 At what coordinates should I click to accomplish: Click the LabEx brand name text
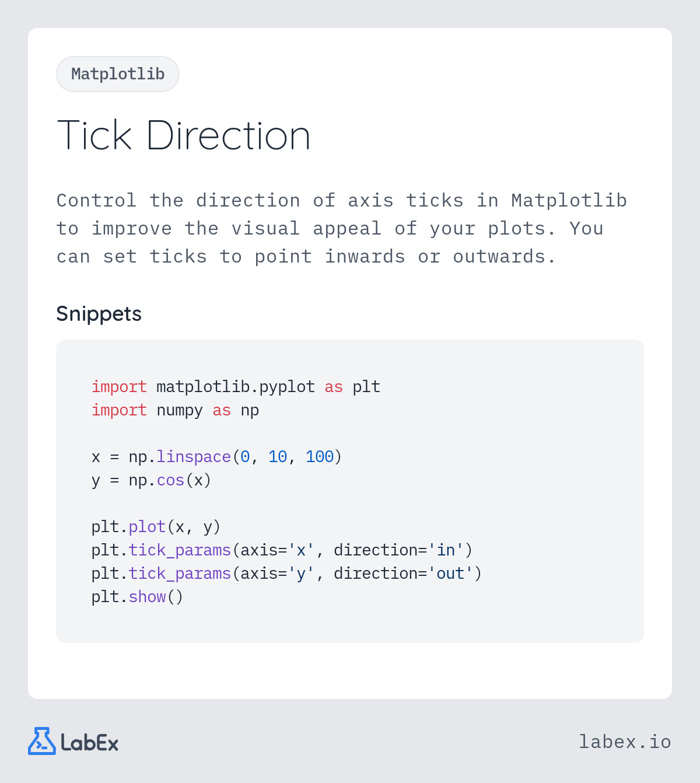(89, 743)
